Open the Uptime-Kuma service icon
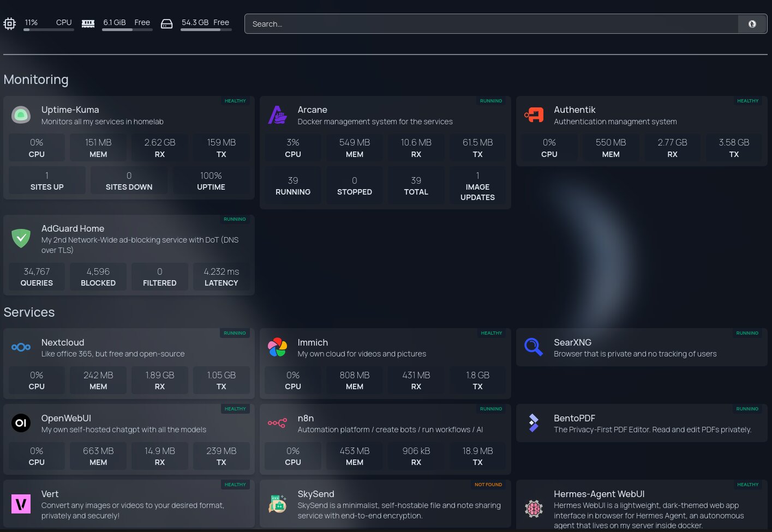 tap(21, 115)
